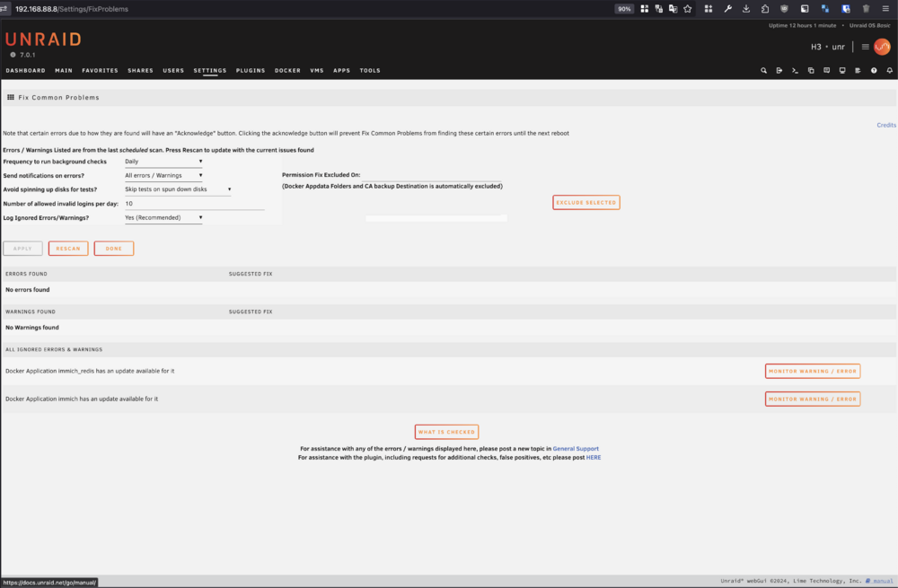Open the Favorites menu tab

[x=100, y=70]
